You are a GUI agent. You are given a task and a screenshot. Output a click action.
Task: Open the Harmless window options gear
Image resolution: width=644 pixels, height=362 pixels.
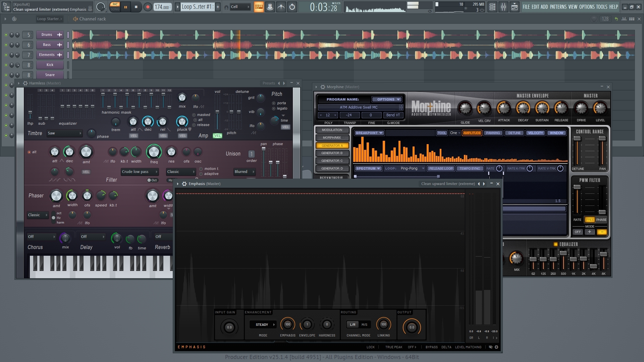tap(25, 83)
